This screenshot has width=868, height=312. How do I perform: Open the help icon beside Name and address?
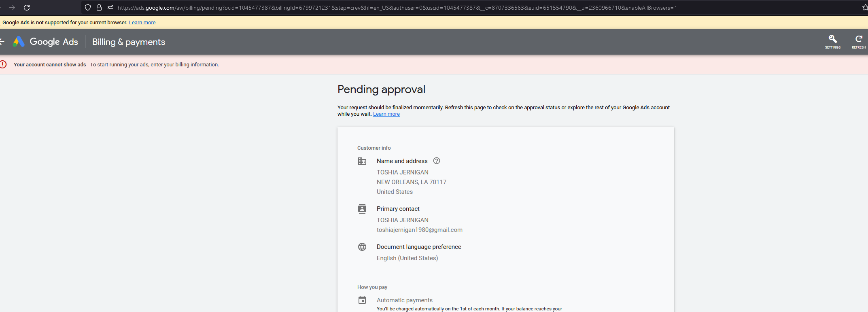coord(437,161)
